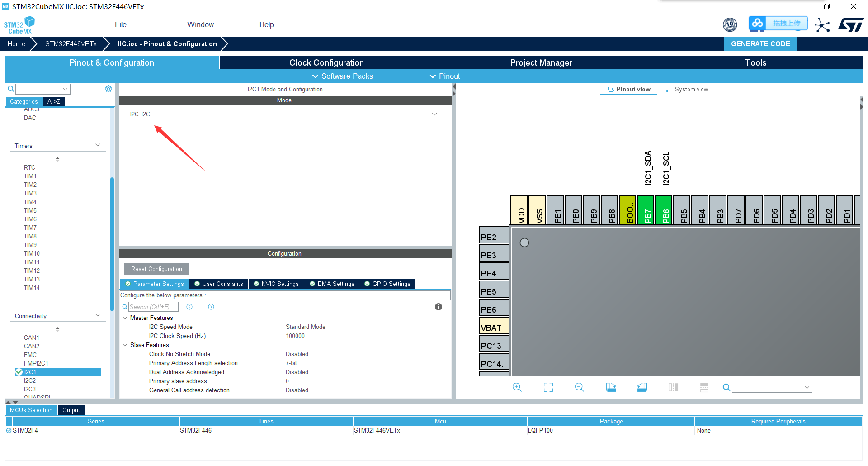This screenshot has height=466, width=868.
Task: Open the ST community network icon
Action: tap(822, 25)
